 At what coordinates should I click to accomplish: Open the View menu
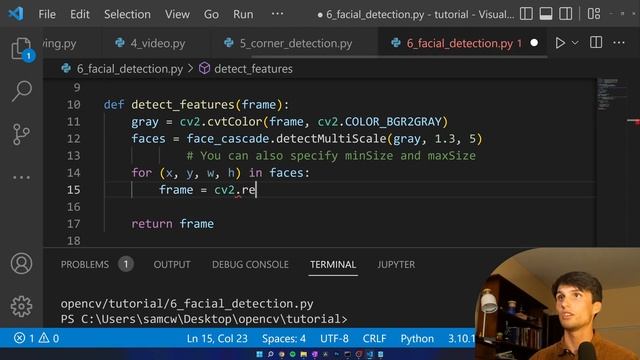pyautogui.click(x=177, y=14)
